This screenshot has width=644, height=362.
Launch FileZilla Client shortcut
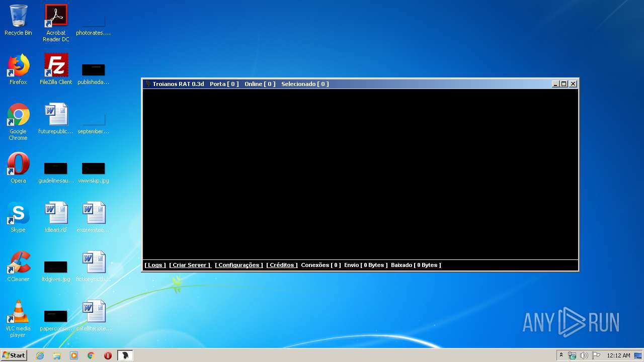(56, 69)
